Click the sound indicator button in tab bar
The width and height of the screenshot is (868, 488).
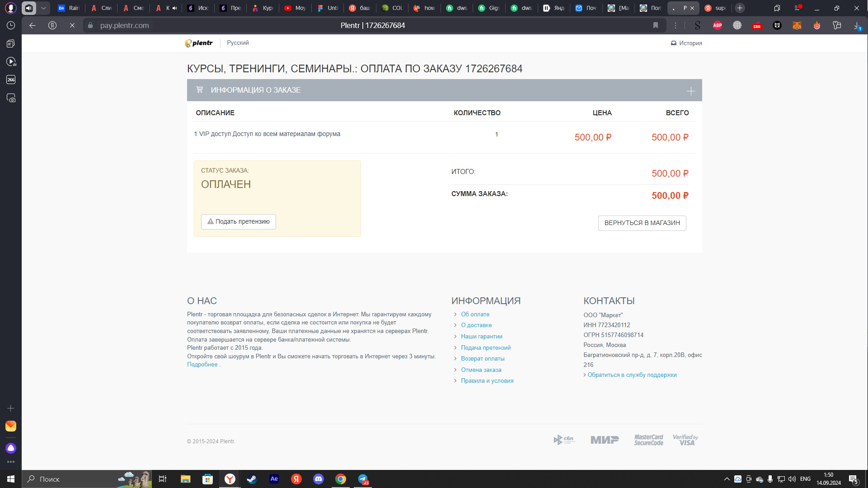click(29, 8)
